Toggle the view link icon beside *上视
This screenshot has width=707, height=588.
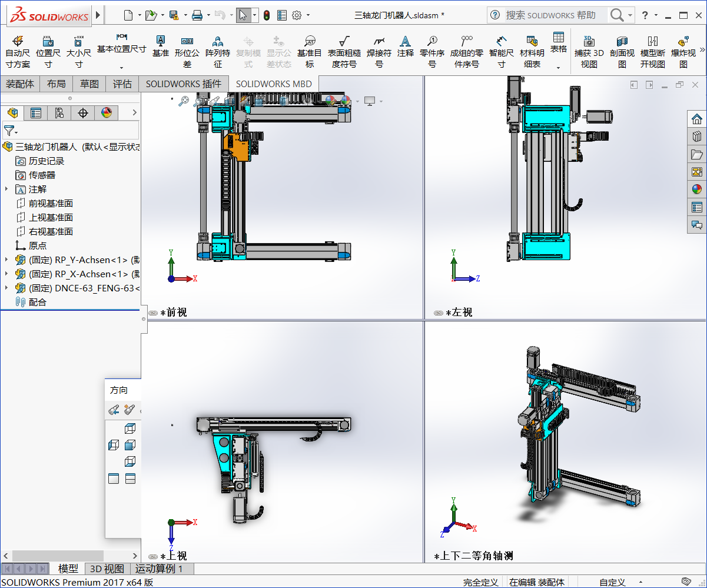153,556
